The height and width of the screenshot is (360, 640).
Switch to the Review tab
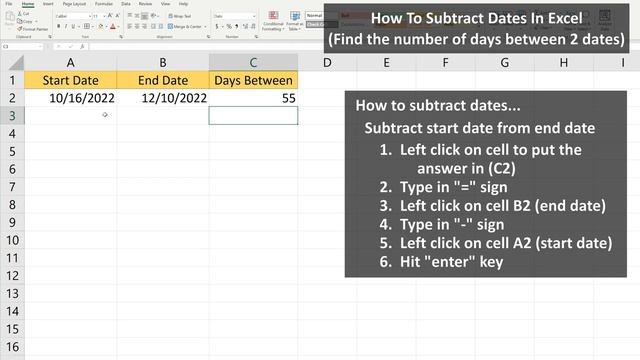[x=145, y=4]
